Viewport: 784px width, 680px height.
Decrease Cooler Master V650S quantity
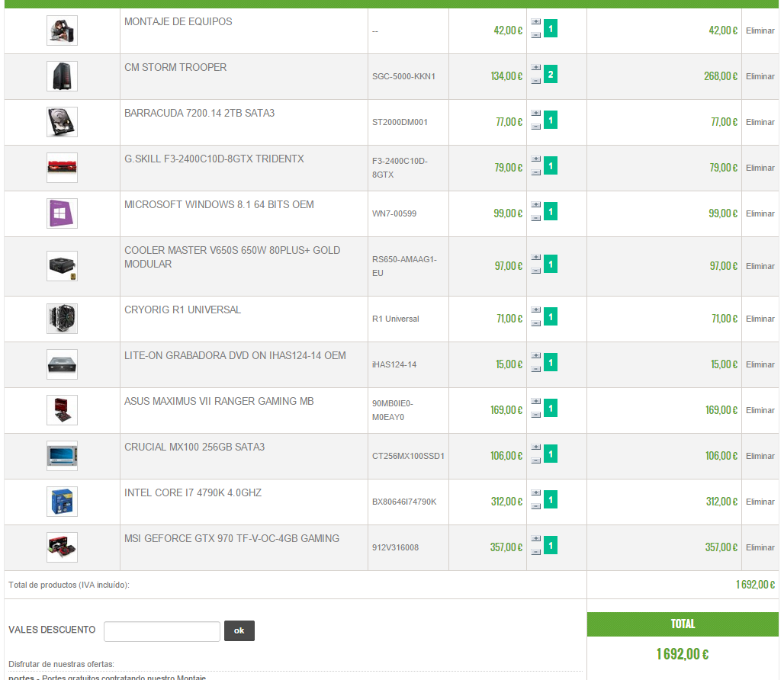tap(535, 271)
